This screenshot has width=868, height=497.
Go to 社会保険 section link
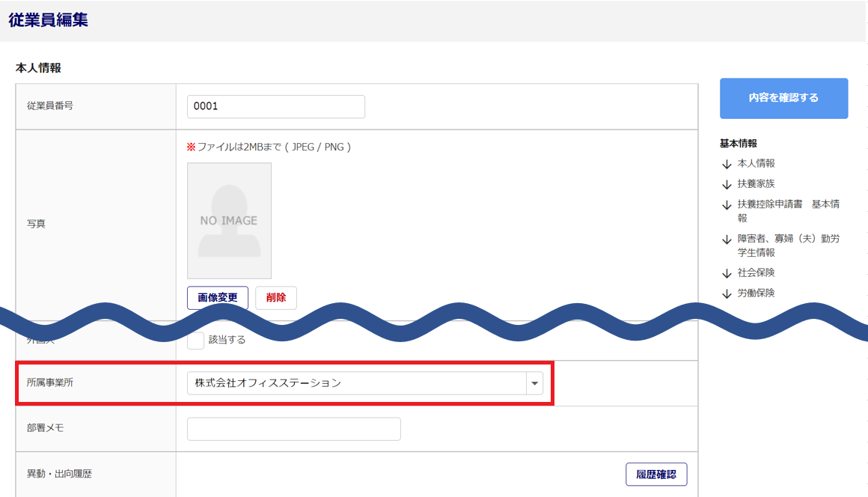click(756, 272)
